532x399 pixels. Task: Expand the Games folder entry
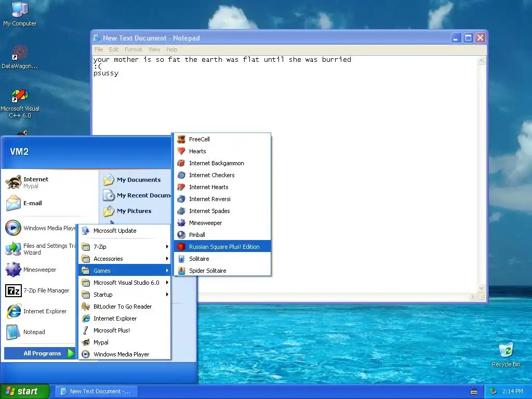click(x=125, y=271)
